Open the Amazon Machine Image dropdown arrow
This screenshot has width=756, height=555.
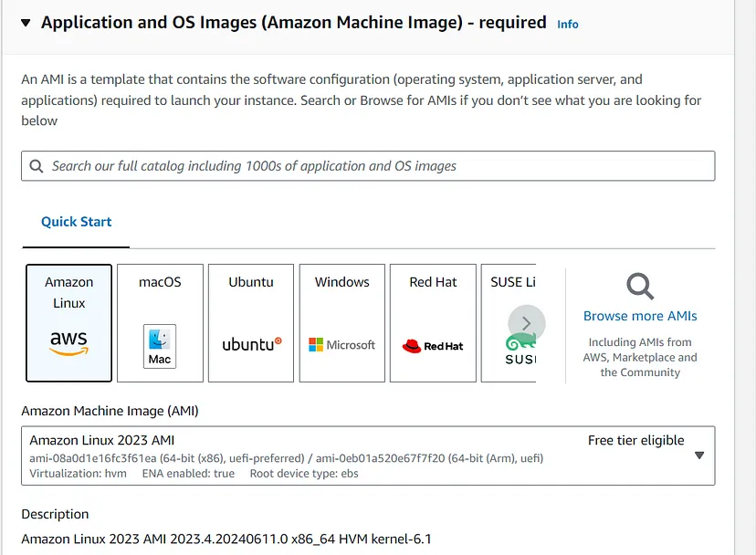click(699, 456)
